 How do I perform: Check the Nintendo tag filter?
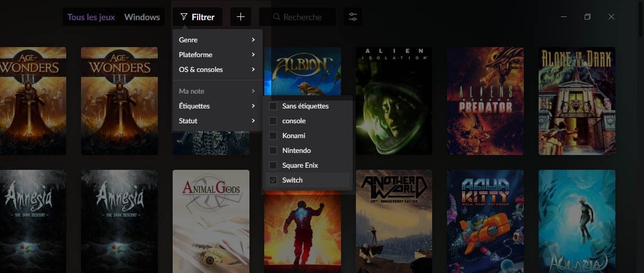[273, 151]
